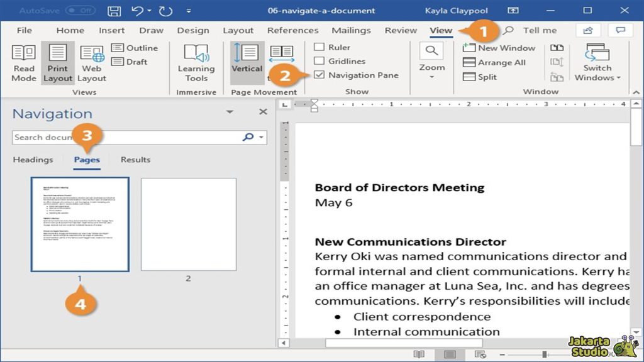Enable the Ruler checkbox
The image size is (644, 362).
click(319, 47)
